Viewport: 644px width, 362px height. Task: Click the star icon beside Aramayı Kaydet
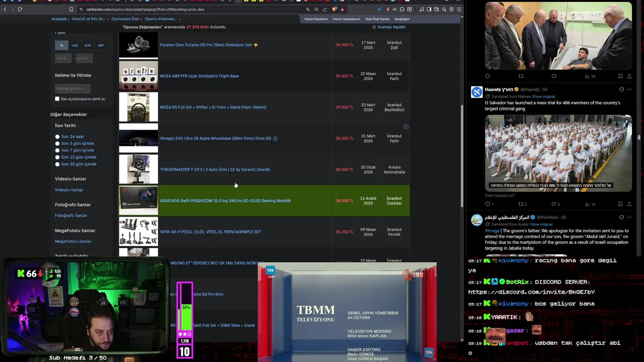coord(374,27)
